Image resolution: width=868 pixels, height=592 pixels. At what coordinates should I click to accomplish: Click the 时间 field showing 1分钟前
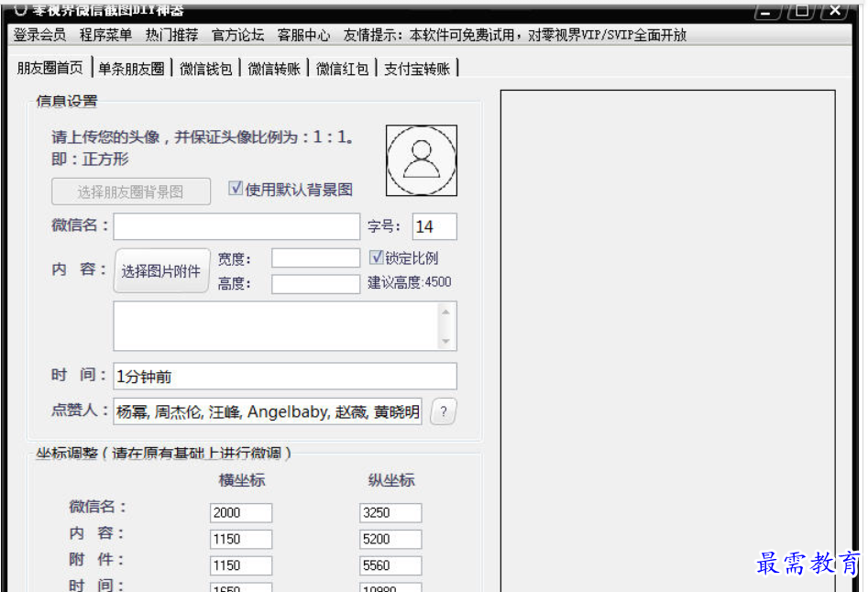[285, 377]
